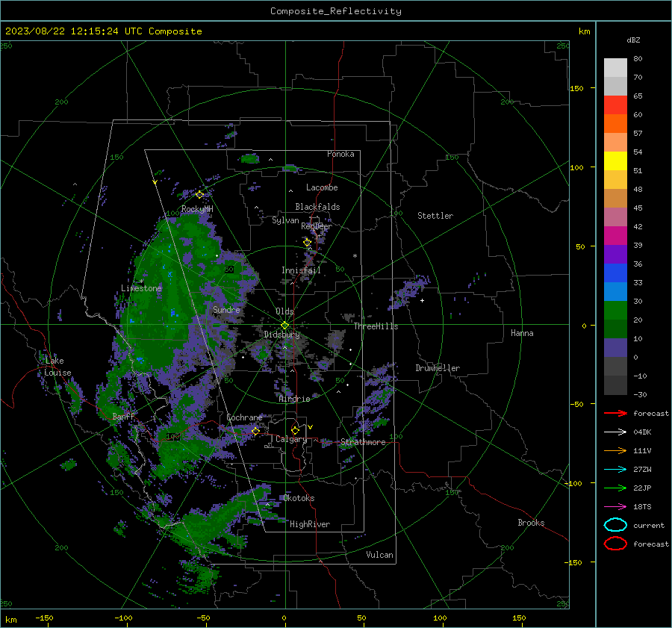Click the orange 111V arrow legend icon

[615, 450]
